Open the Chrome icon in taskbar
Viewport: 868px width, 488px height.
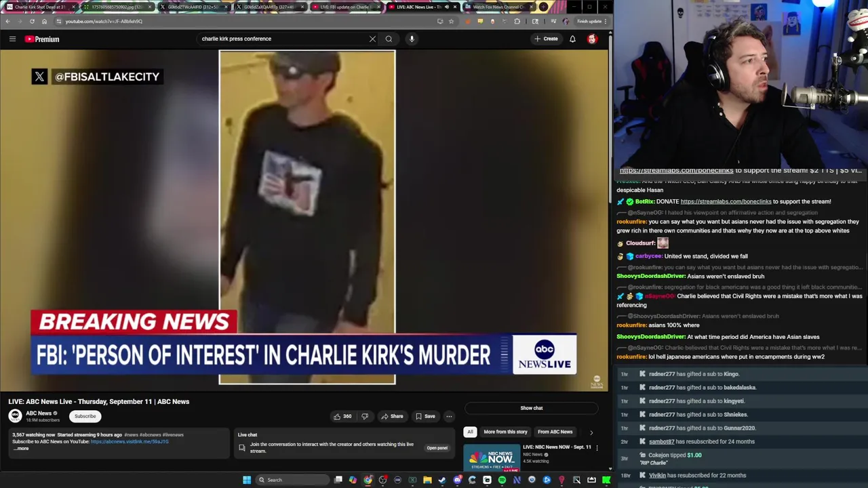point(368,480)
